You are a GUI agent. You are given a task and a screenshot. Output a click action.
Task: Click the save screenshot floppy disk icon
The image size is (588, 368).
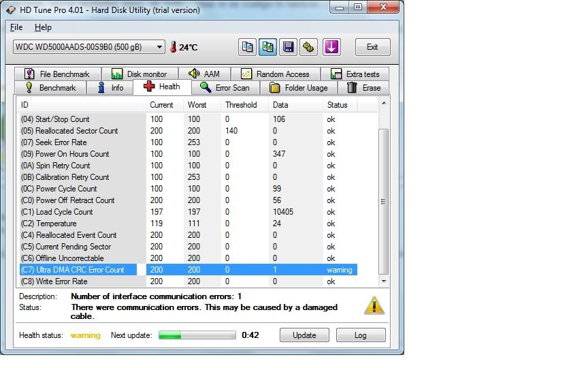pyautogui.click(x=288, y=47)
